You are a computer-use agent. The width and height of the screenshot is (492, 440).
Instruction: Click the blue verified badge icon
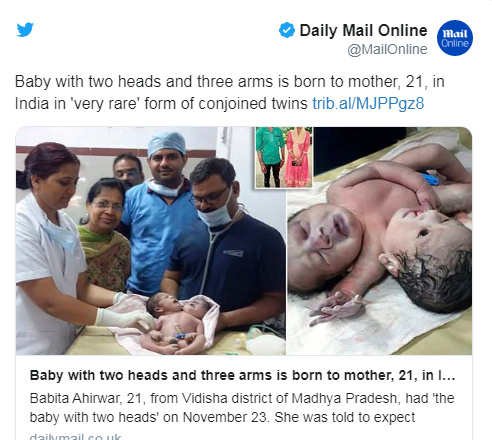pyautogui.click(x=287, y=30)
